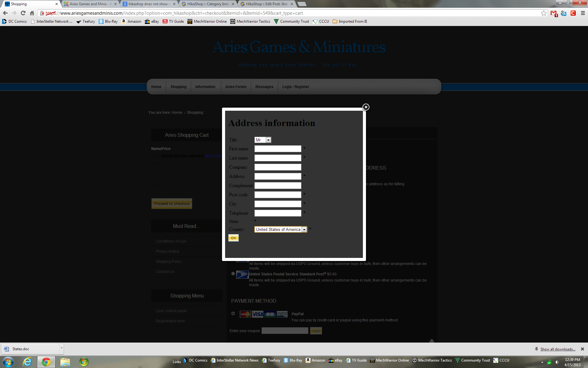Click into the Post code field

pos(278,195)
